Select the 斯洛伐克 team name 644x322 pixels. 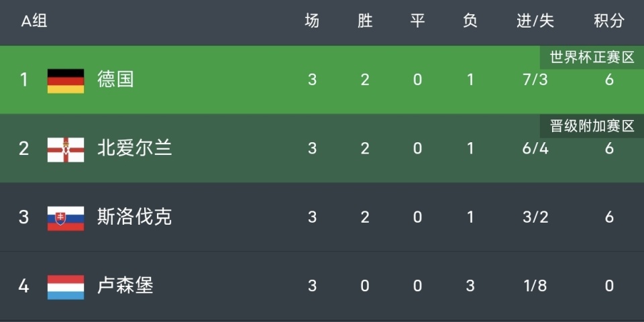(x=135, y=217)
